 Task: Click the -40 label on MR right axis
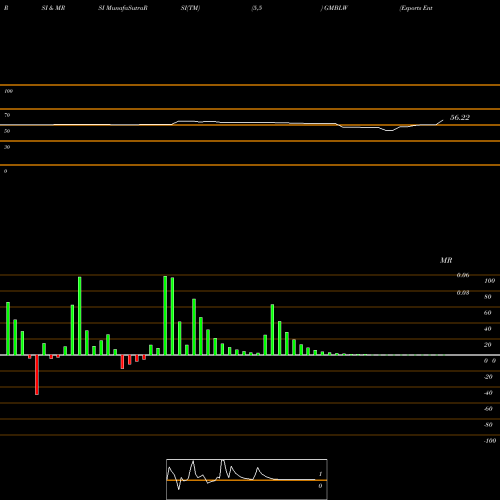coord(488,393)
